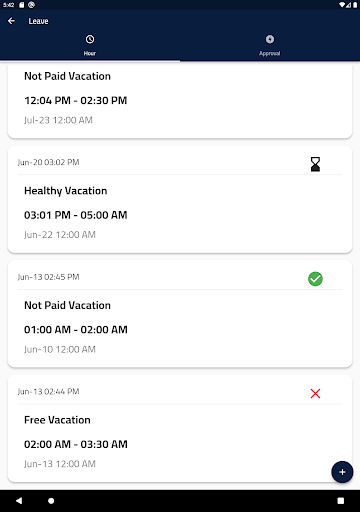Open the Healthy Vacation leave card

(180, 199)
